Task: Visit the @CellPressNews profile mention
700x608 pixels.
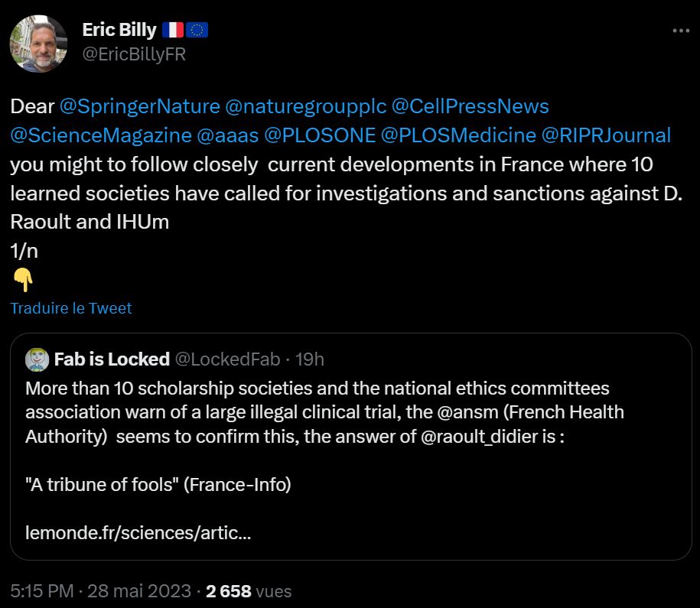Action: [470, 106]
